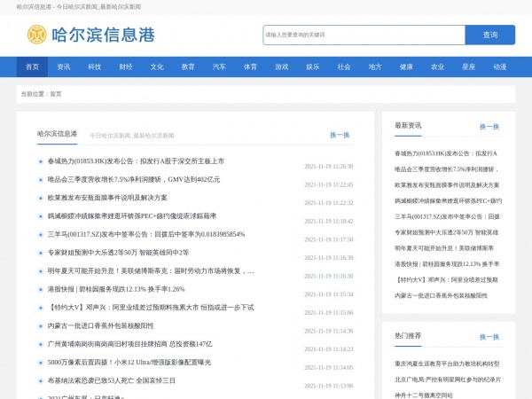Open main list article 专家财姐预测中大乐透

118,253
